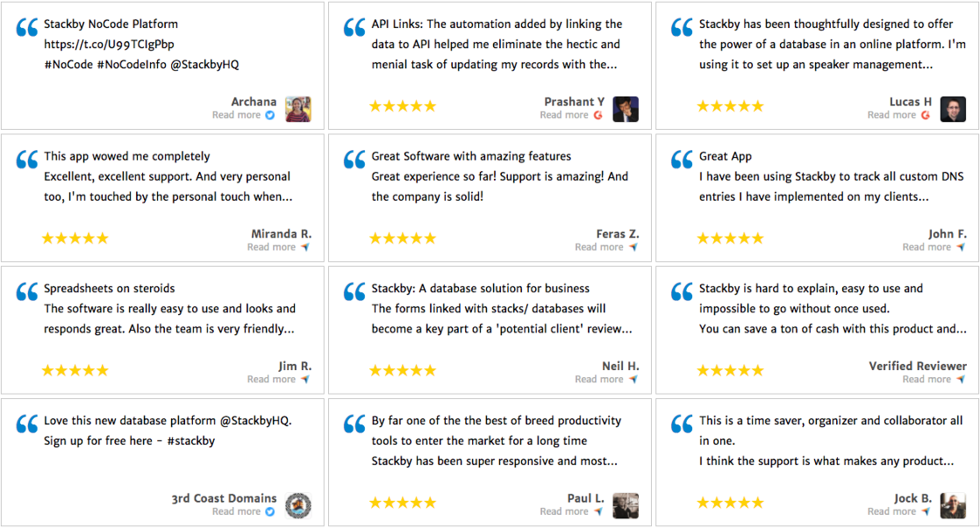Read more of John F.'s review

coord(927,247)
